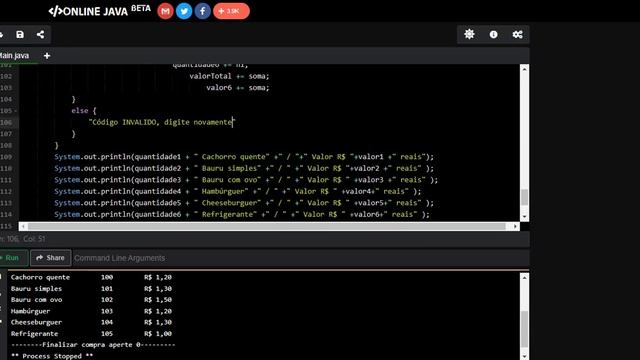Click the Run button
This screenshot has height=360, width=640.
click(x=12, y=258)
